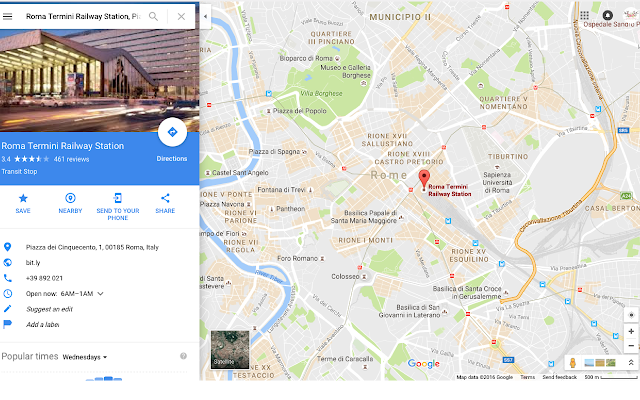Collapse the side panel arrow
Screen dimensions: 640x400
click(x=205, y=16)
